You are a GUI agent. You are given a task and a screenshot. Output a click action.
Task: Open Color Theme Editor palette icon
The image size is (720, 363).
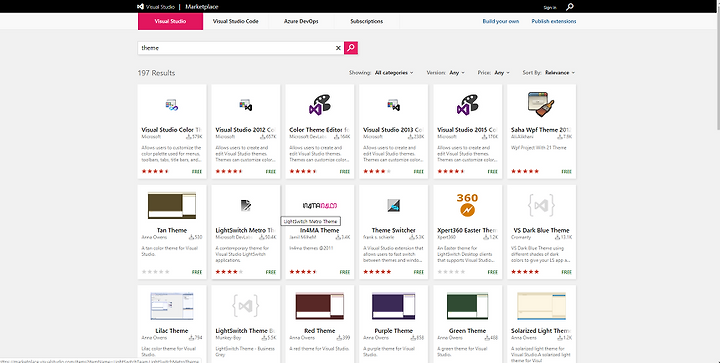click(320, 105)
